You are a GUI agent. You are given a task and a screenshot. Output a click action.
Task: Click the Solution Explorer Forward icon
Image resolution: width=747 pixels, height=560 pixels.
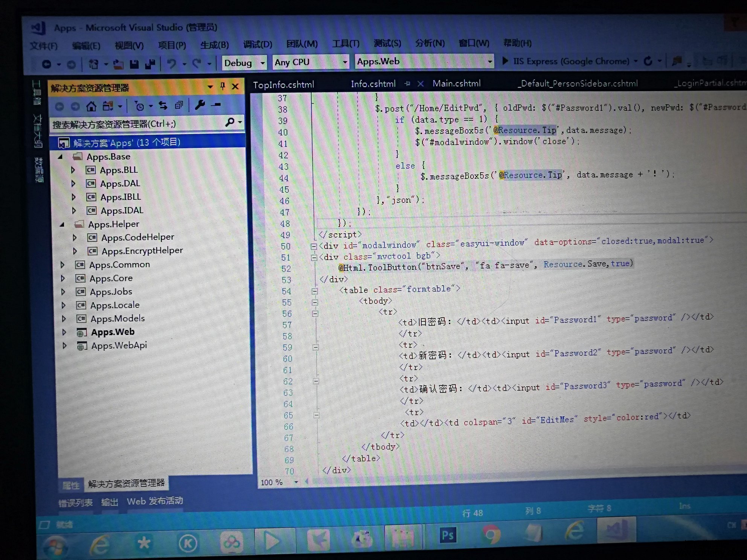75,107
